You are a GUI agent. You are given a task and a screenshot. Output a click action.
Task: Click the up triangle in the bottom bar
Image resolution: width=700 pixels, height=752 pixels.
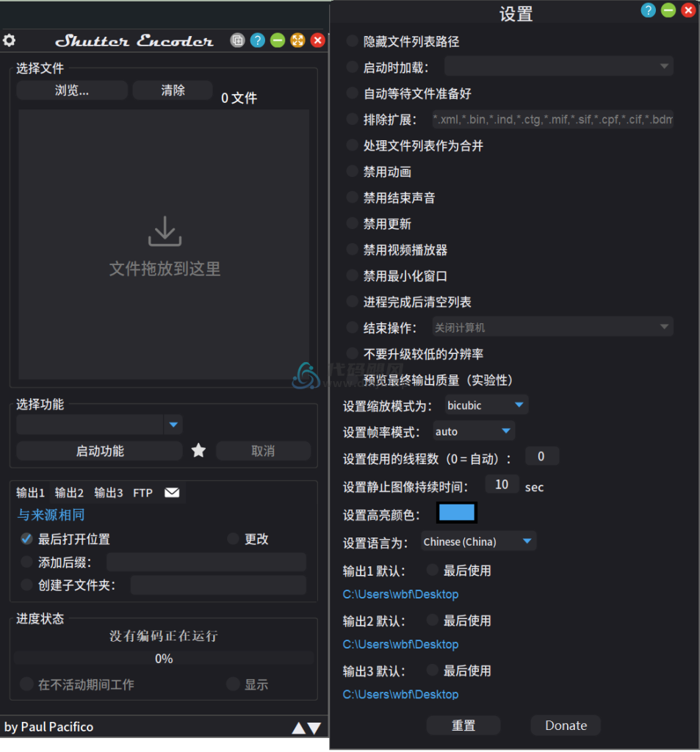click(298, 728)
